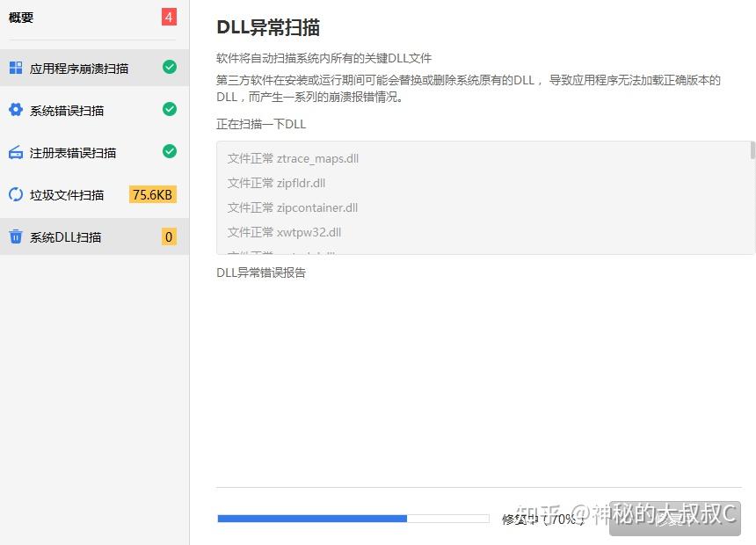Click the green checkmark beside 系统错误扫描
Image resolution: width=756 pixels, height=545 pixels.
tap(170, 109)
